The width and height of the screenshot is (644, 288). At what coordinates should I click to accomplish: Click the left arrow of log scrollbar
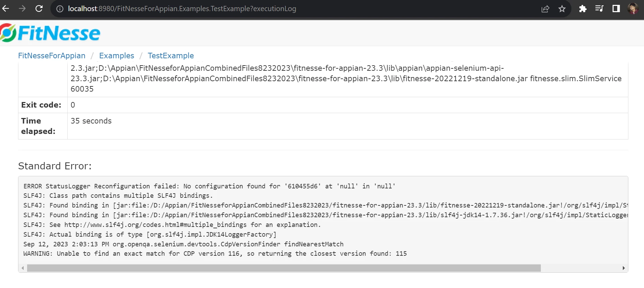point(23,268)
